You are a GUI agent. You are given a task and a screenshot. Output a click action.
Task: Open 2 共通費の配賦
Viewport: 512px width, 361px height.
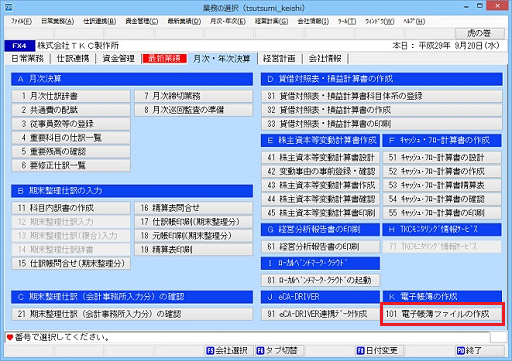pyautogui.click(x=71, y=110)
